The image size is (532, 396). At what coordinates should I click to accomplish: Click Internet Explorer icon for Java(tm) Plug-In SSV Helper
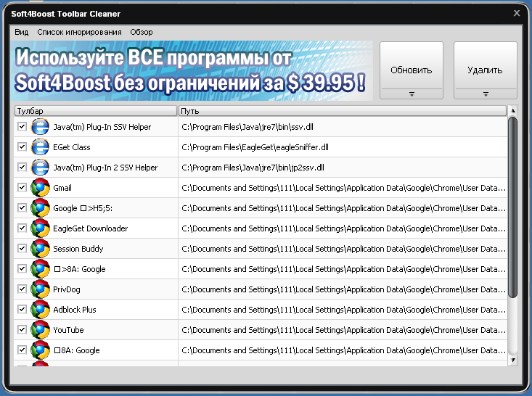coord(40,127)
